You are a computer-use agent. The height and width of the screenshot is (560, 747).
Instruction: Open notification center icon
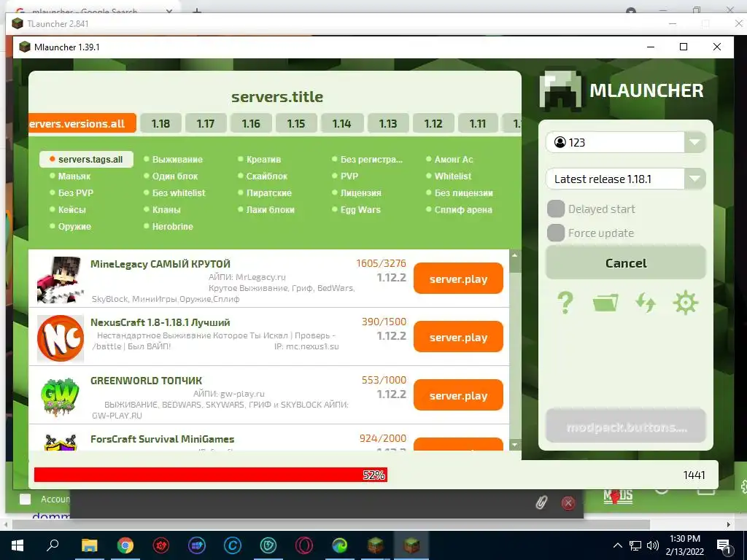(724, 546)
